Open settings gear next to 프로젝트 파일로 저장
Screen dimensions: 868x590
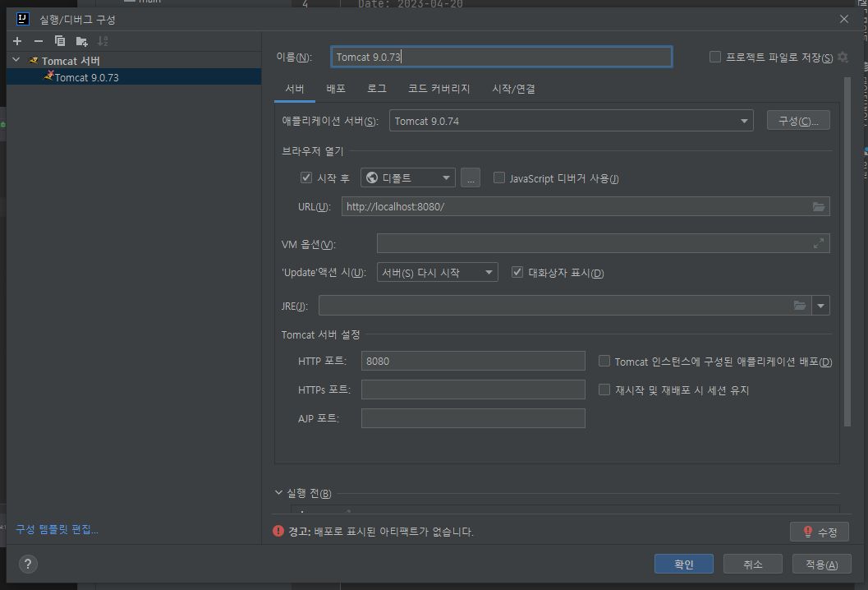(843, 57)
